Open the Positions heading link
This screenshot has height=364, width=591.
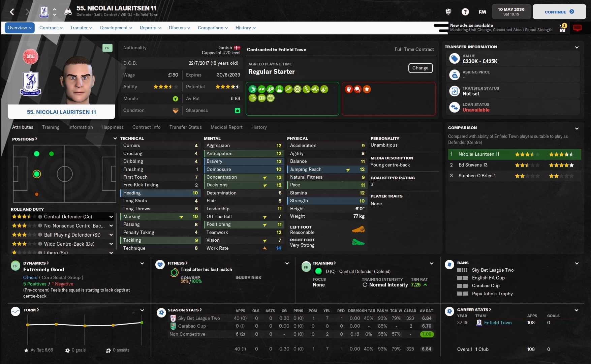(25, 139)
